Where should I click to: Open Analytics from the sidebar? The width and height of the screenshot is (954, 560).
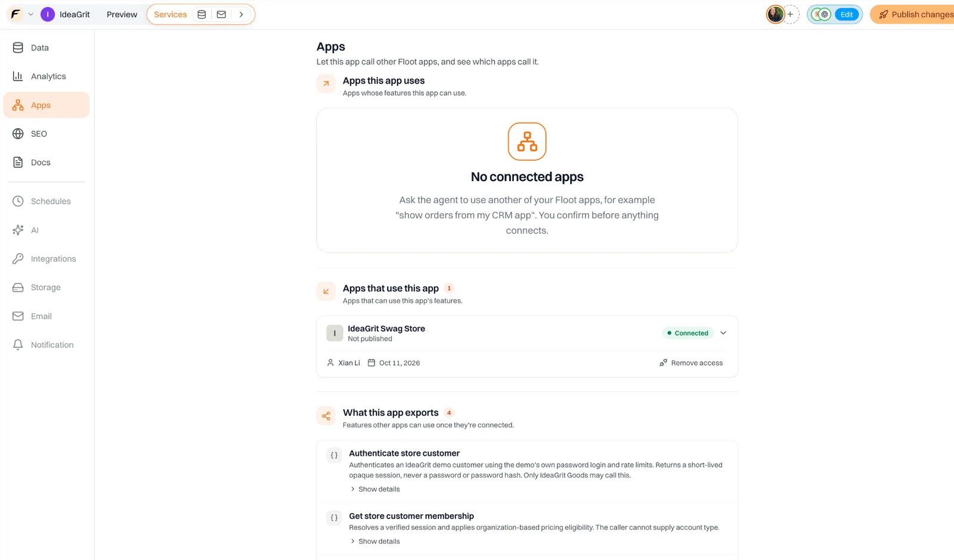point(47,76)
